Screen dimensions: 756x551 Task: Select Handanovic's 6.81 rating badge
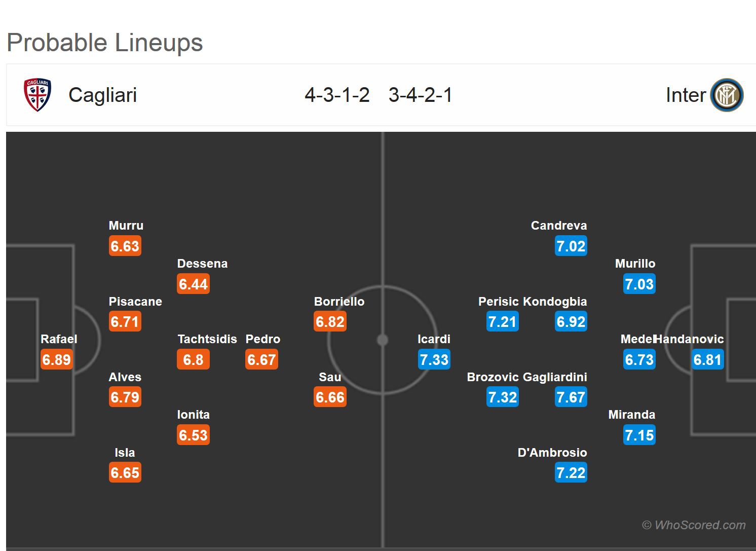(707, 360)
